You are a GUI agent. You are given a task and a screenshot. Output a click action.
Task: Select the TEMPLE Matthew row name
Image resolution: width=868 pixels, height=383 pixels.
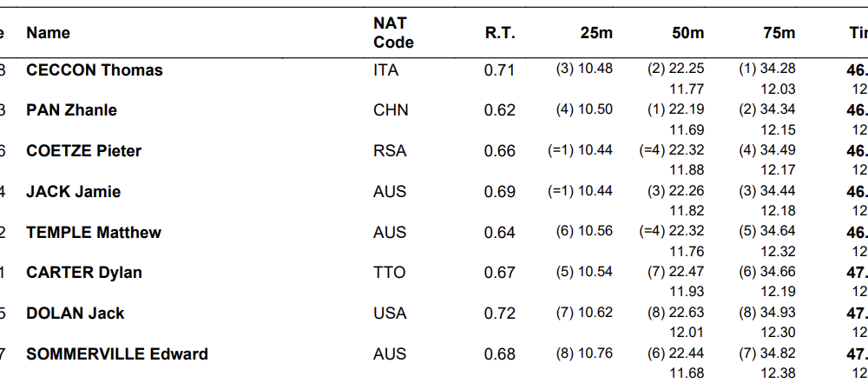[x=94, y=233]
